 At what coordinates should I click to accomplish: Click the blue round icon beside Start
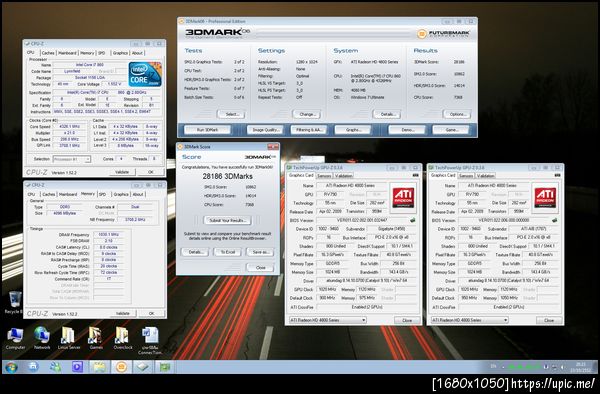point(33,367)
